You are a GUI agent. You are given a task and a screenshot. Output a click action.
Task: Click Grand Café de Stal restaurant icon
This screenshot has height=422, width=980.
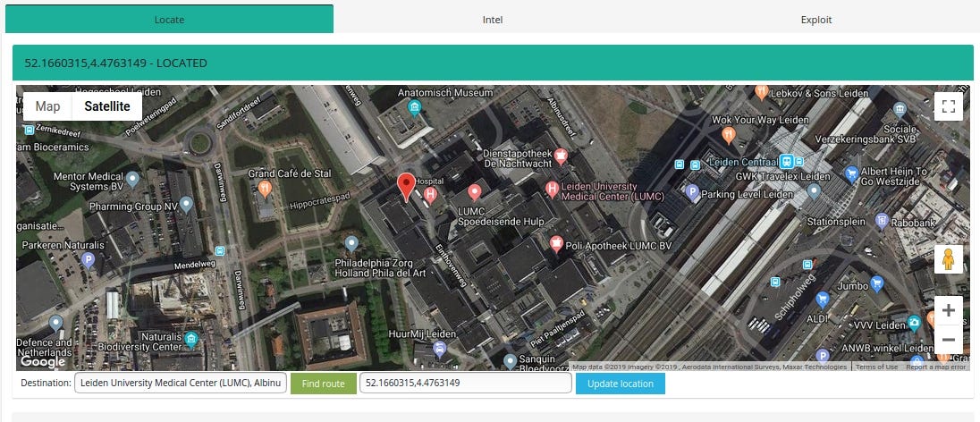click(x=265, y=188)
